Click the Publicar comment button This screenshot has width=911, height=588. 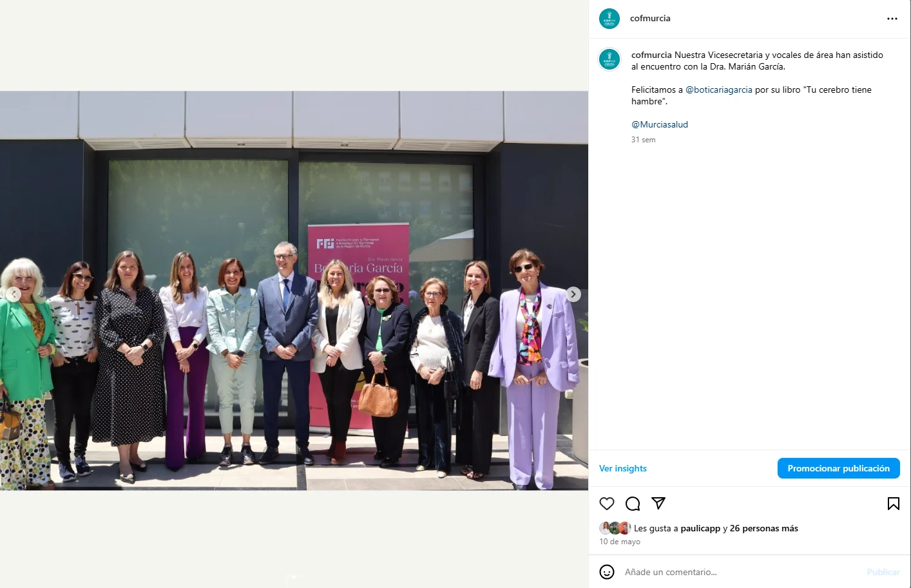pos(883,572)
